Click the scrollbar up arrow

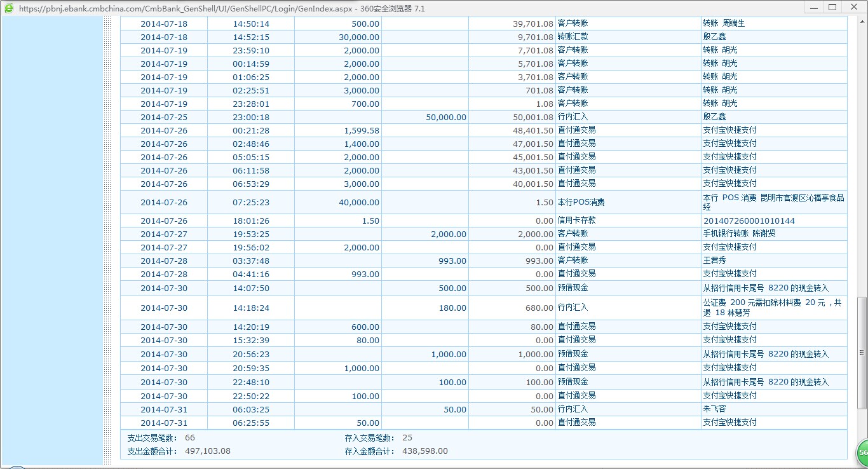point(862,22)
